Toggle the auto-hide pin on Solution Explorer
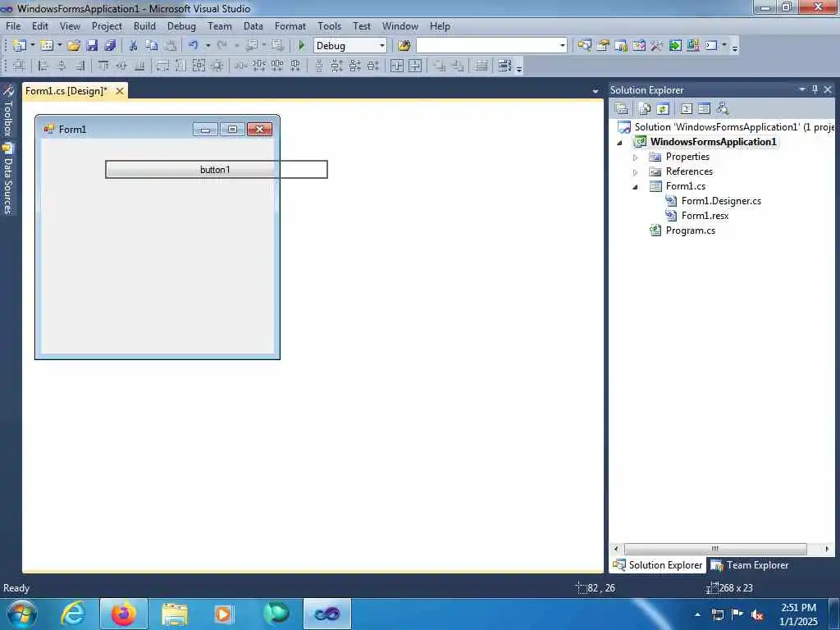This screenshot has height=630, width=840. tap(815, 89)
